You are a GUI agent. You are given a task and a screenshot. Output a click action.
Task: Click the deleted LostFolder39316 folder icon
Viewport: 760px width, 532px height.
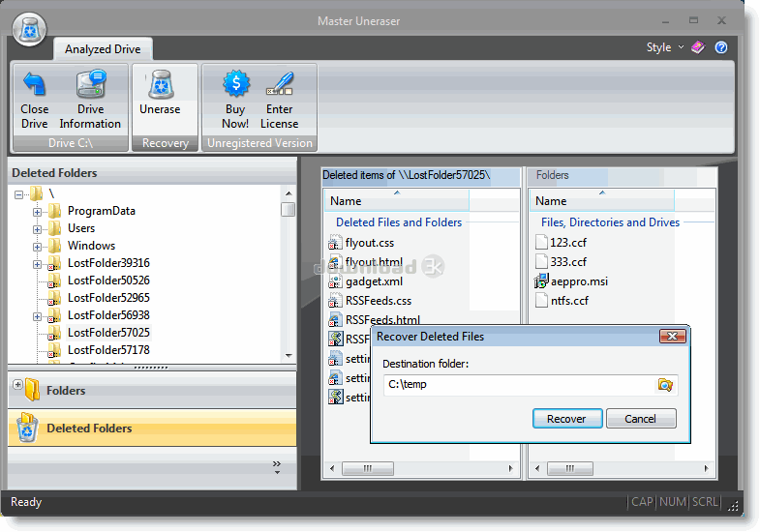point(54,263)
